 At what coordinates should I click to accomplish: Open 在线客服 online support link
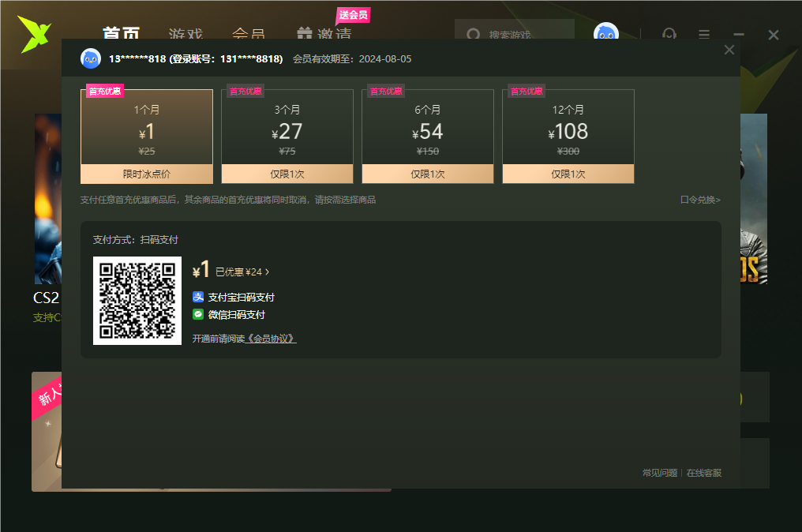[704, 473]
